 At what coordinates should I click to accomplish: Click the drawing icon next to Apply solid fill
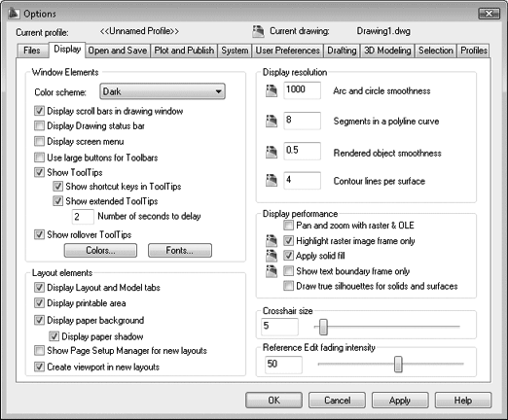tap(272, 256)
